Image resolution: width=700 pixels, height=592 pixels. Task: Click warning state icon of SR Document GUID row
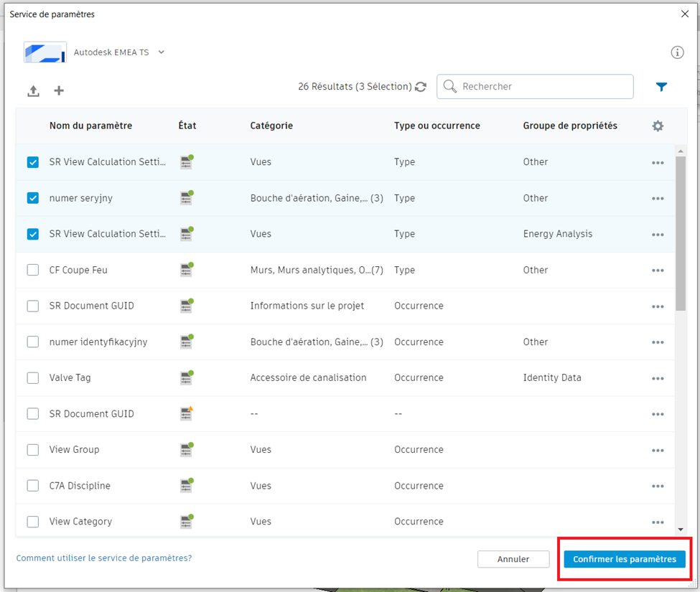187,413
